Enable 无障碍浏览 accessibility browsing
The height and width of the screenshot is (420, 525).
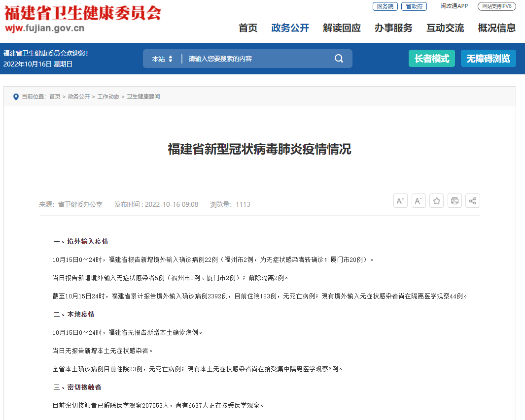(488, 59)
